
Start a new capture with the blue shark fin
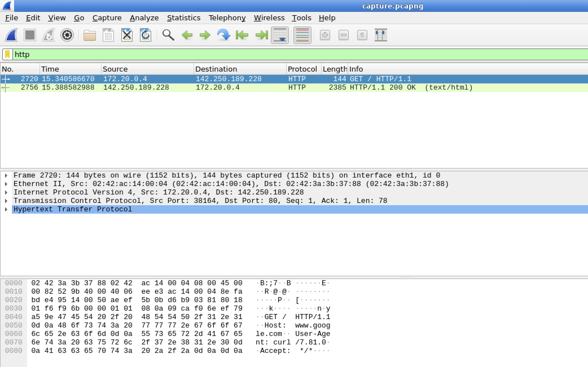click(11, 35)
